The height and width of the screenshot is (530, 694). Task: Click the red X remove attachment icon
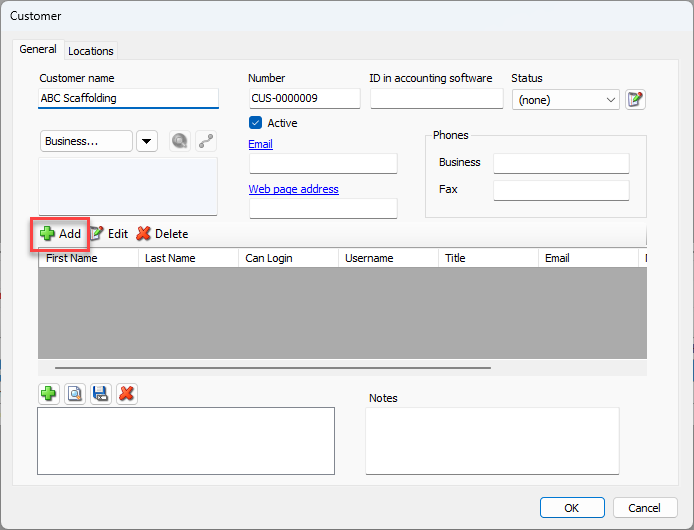[127, 394]
